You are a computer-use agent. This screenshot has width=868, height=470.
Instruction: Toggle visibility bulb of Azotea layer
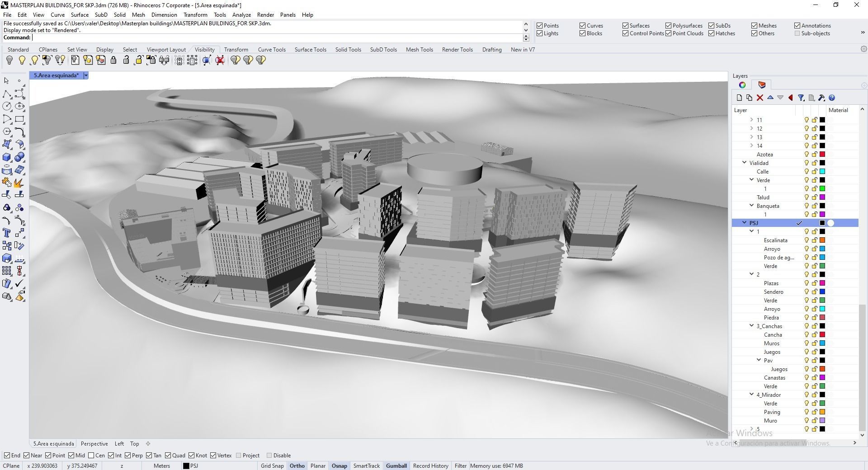pos(807,155)
